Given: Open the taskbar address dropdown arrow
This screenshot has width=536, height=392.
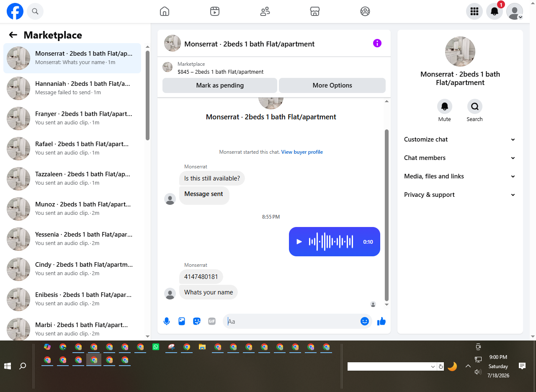Looking at the screenshot, I should tap(433, 367).
